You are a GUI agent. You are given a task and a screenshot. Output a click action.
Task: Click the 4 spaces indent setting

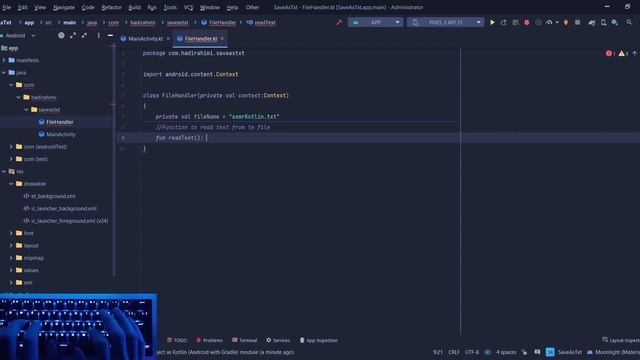coord(506,352)
